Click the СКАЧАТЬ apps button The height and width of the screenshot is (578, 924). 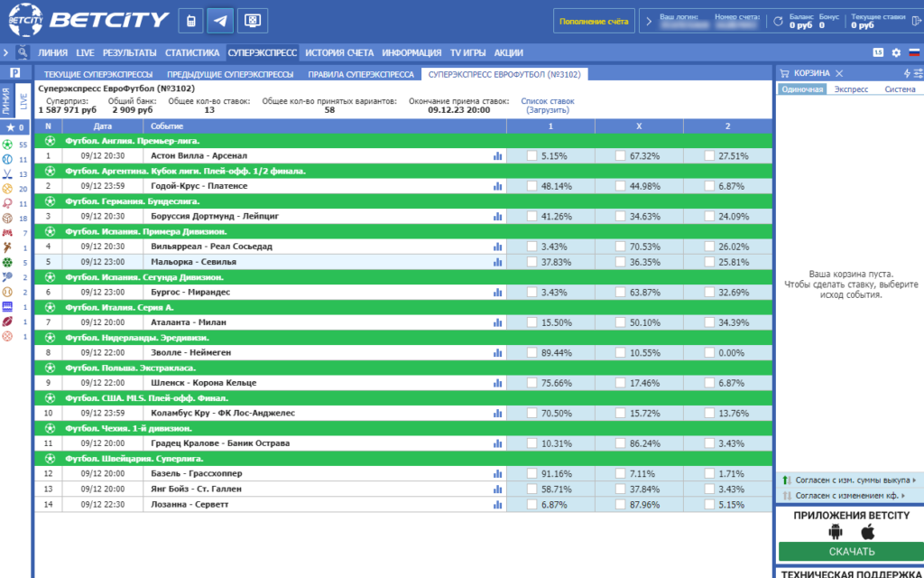852,552
